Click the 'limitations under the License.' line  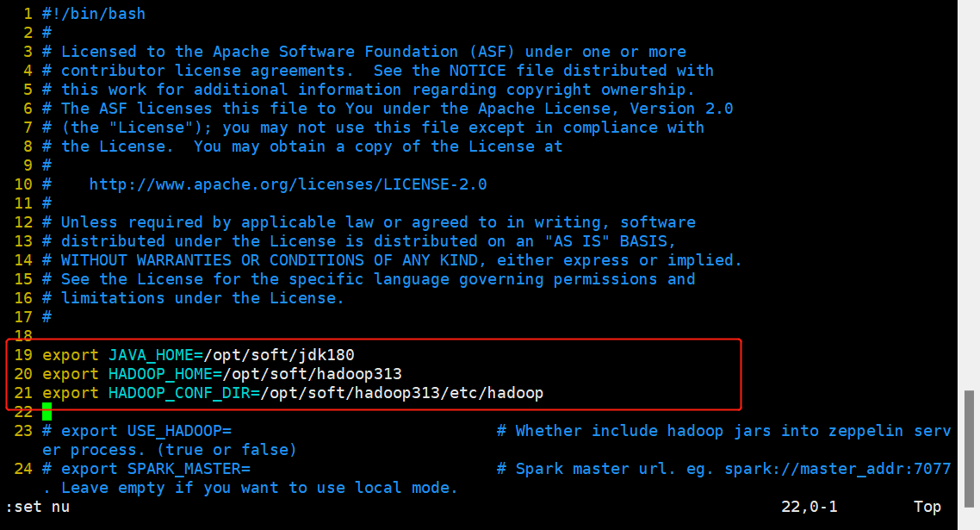click(193, 298)
